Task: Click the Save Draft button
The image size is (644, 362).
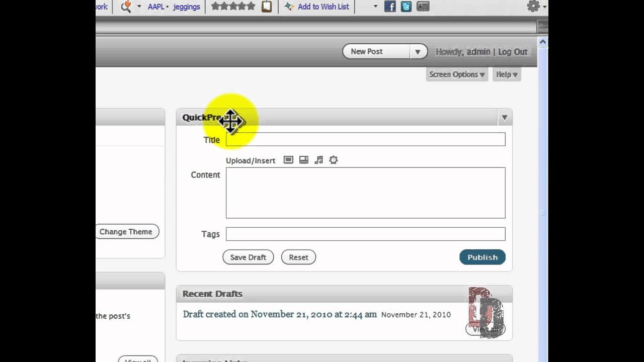Action: point(248,257)
